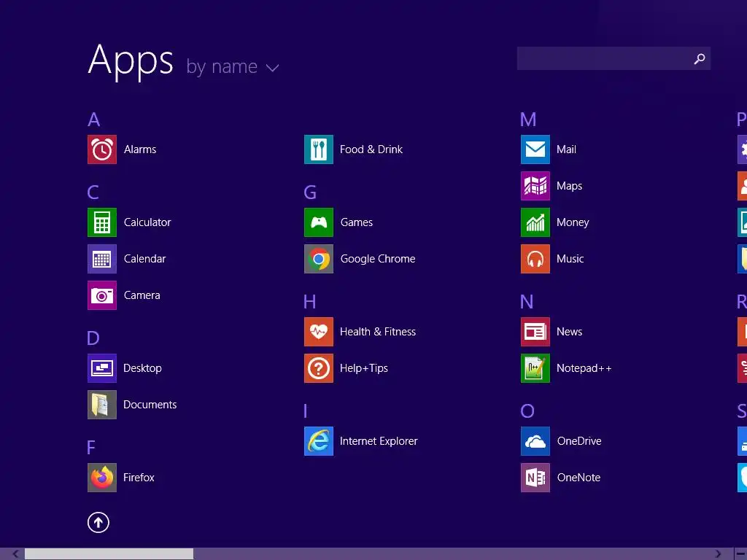Click the 'Documents' label text
Viewport: 747px width, 560px height.
[x=150, y=405]
